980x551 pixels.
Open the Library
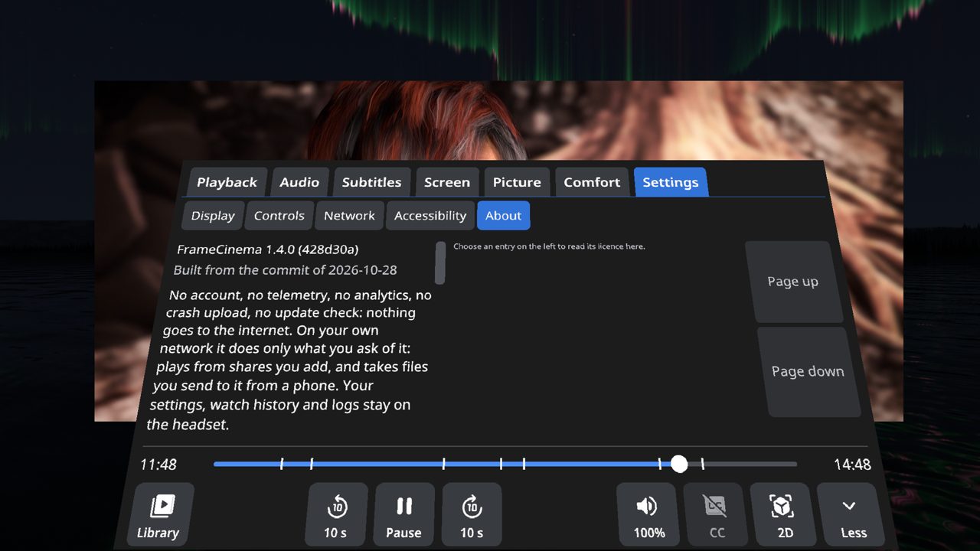159,515
